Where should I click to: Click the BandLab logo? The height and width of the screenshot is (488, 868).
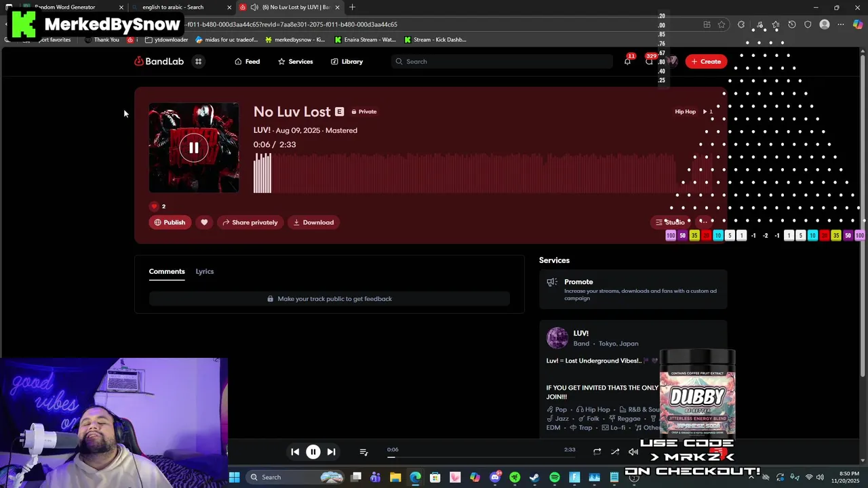(x=159, y=62)
